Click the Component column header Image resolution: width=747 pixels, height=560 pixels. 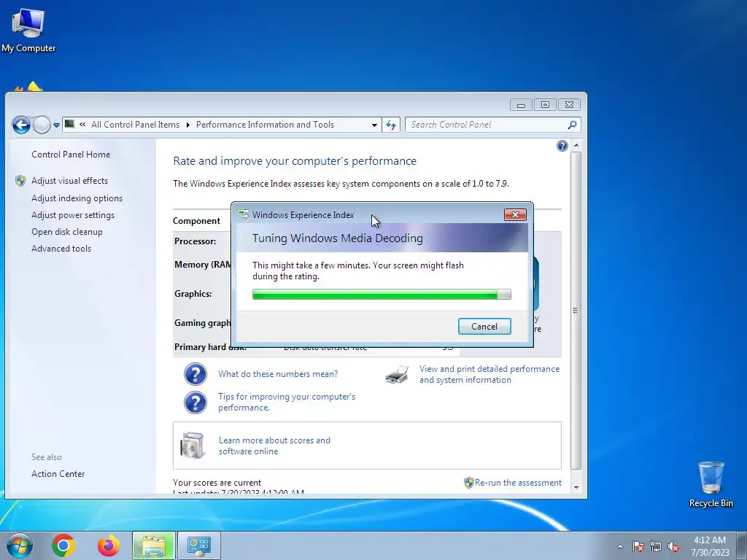point(196,221)
